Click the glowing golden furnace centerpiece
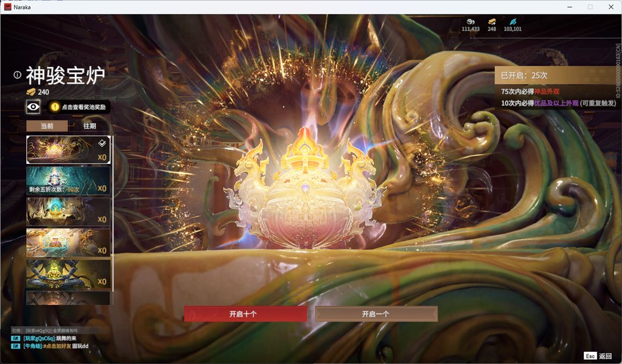This screenshot has height=364, width=622. [304, 191]
